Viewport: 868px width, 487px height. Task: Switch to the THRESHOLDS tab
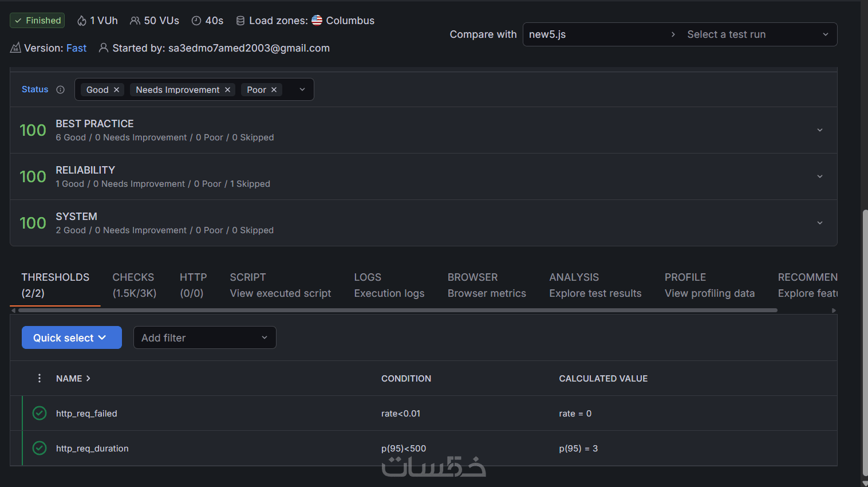pyautogui.click(x=56, y=285)
